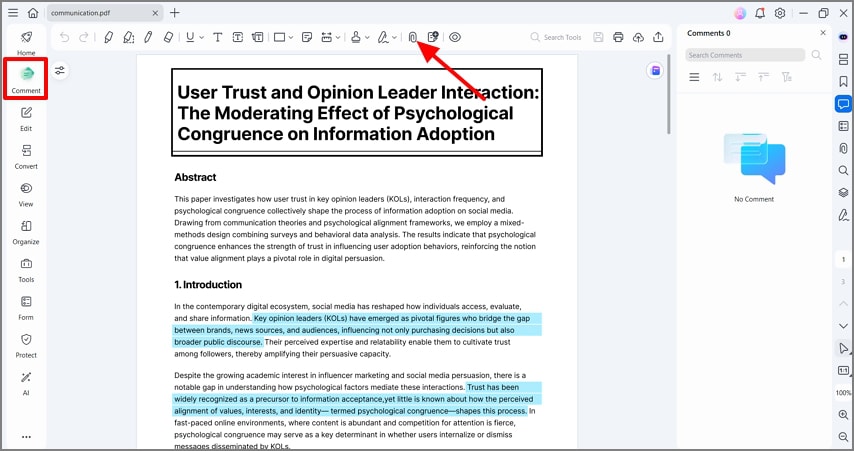Image resolution: width=854 pixels, height=451 pixels.
Task: Redo the last action
Action: [x=84, y=37]
